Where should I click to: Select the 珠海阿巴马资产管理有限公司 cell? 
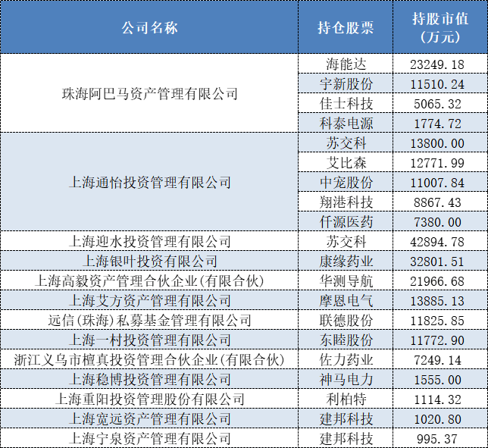(x=149, y=93)
